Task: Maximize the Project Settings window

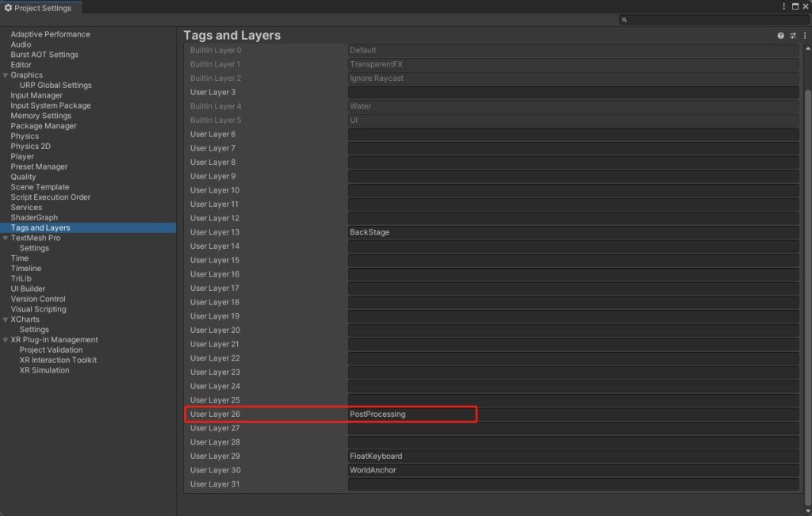Action: [x=795, y=7]
